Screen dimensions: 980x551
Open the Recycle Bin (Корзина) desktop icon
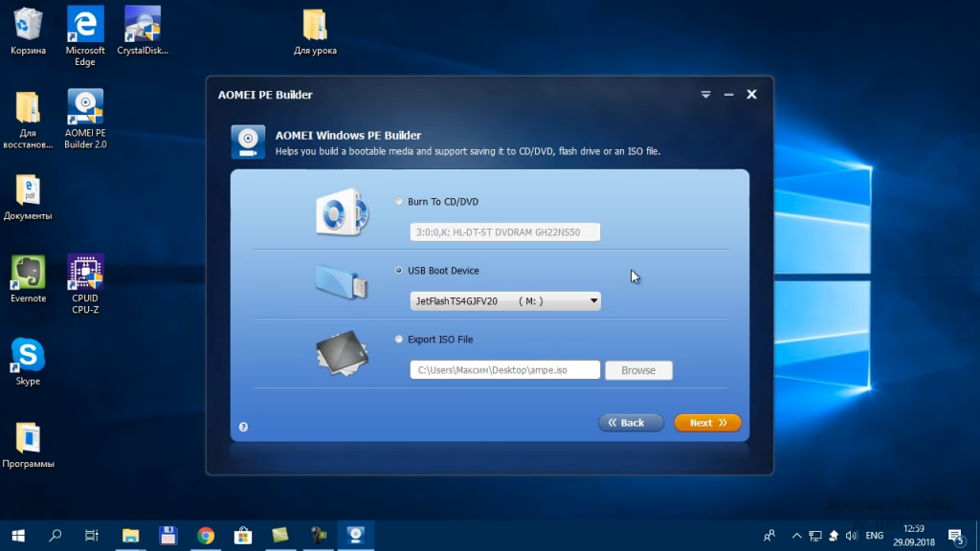28,32
